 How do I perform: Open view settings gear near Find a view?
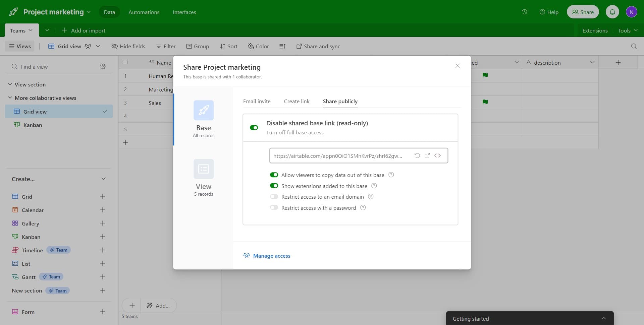(x=103, y=66)
